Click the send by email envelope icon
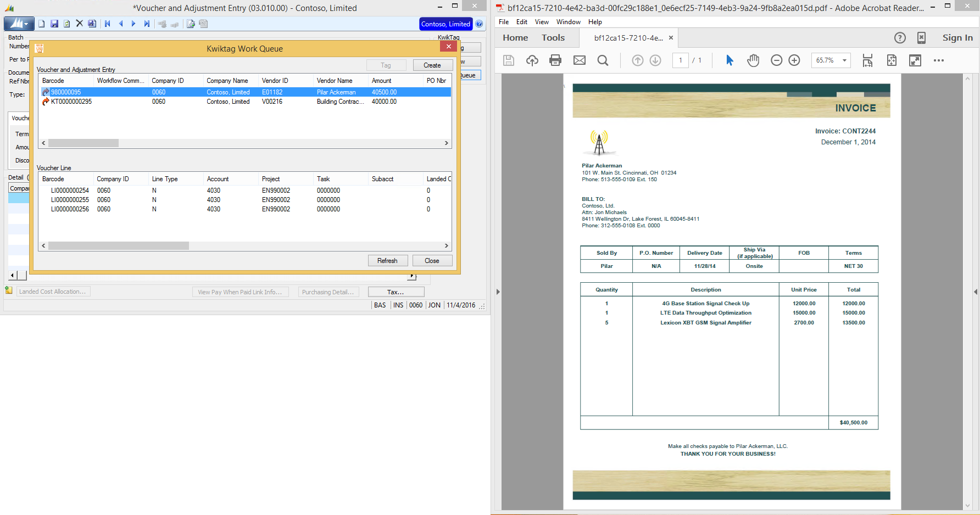 pyautogui.click(x=580, y=60)
